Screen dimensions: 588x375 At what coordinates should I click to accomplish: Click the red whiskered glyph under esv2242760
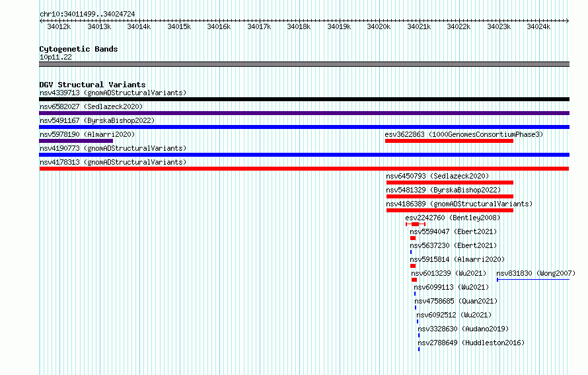pos(416,224)
